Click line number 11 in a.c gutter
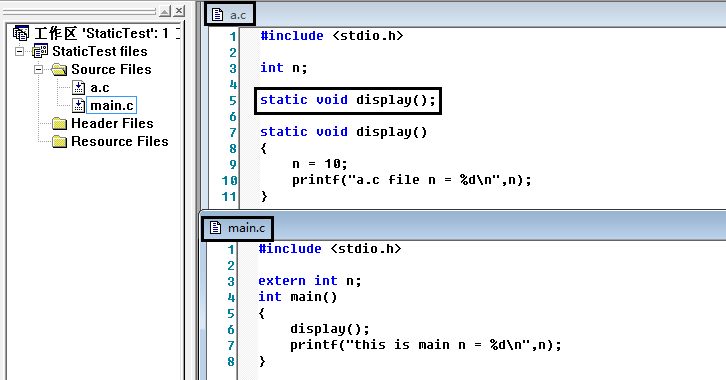Screen dimensions: 726x380 point(229,197)
